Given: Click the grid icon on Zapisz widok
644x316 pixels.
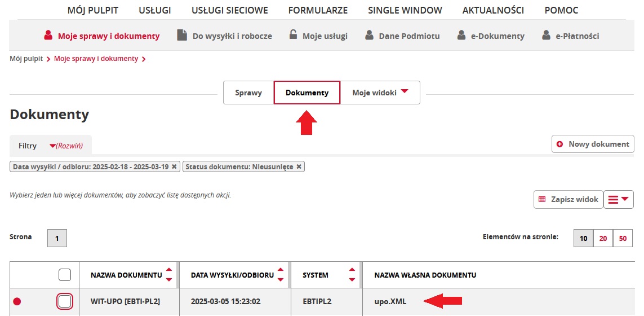Looking at the screenshot, I should [x=541, y=199].
